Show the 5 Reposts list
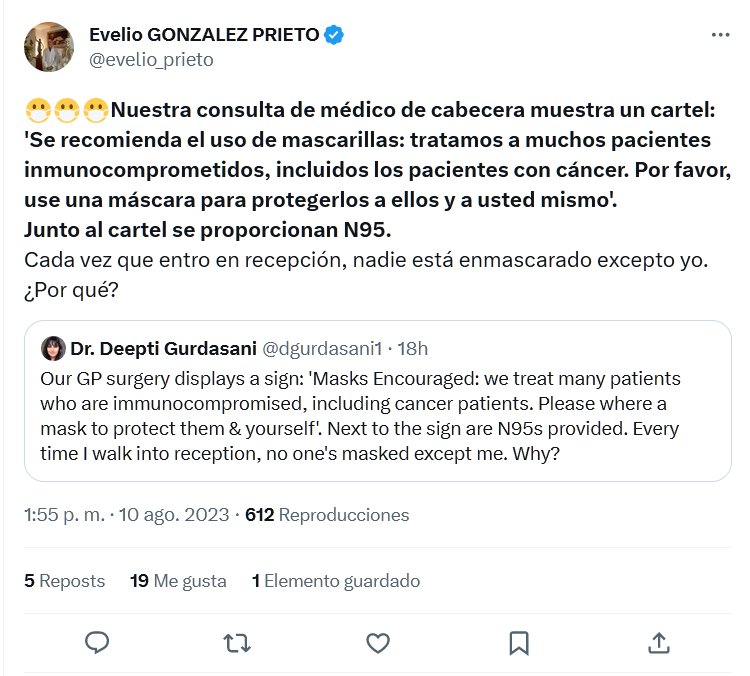The width and height of the screenshot is (750, 676). click(x=64, y=581)
